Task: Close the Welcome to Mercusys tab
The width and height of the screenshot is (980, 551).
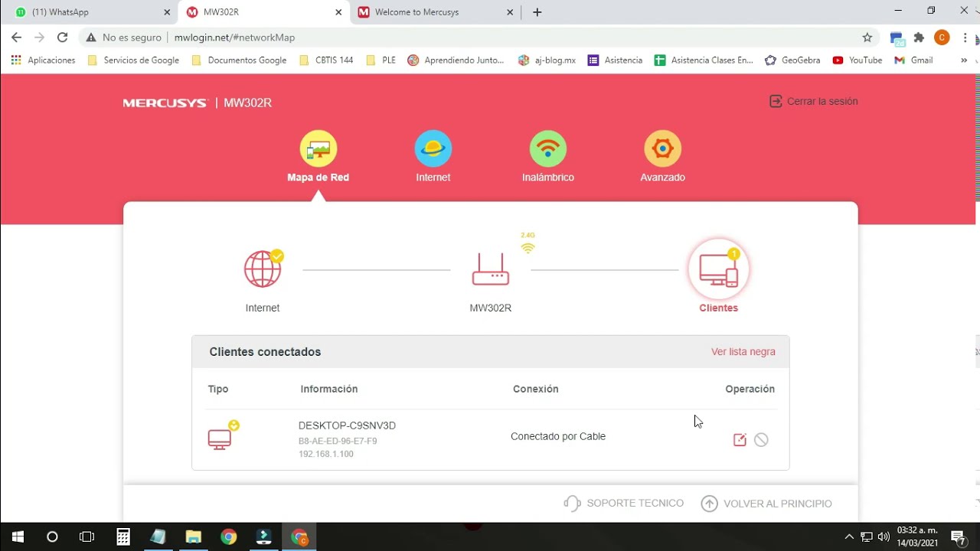Action: coord(510,12)
